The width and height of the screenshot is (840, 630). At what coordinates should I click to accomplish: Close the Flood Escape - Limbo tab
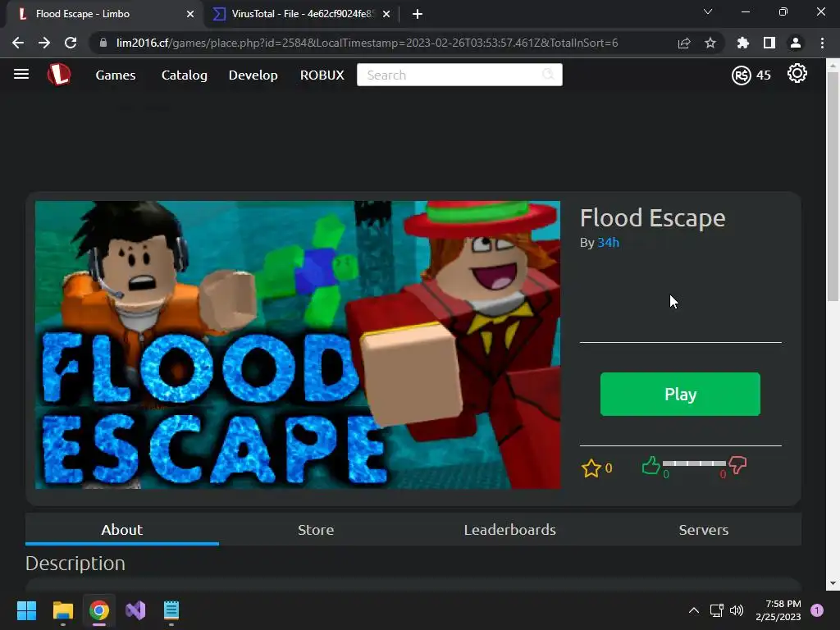pyautogui.click(x=190, y=14)
